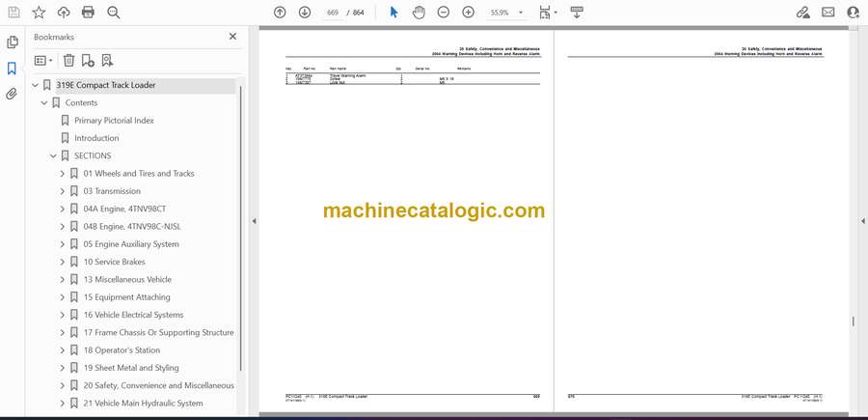Select 21 Vehicle Main Hydraulic System

tap(143, 404)
